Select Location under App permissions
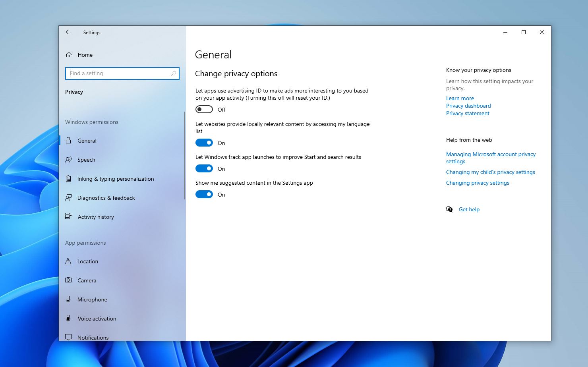Screen dimensions: 588x367 [x=122, y=261]
